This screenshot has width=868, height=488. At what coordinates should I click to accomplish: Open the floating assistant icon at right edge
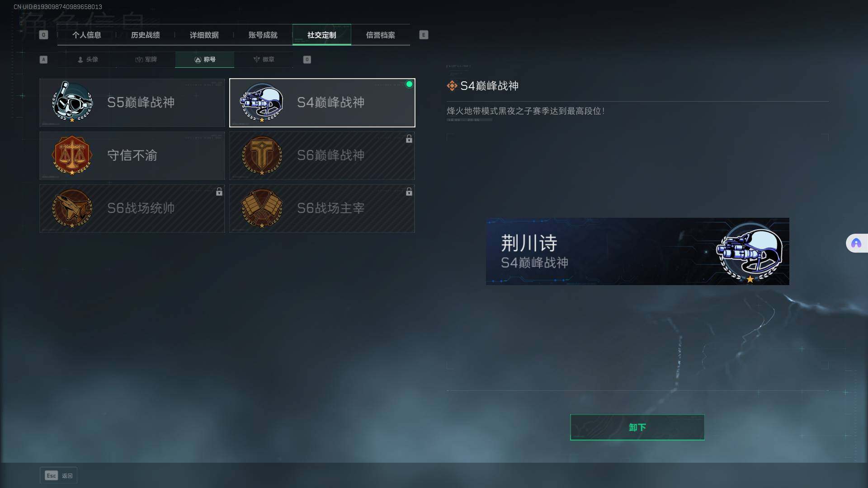[x=856, y=243]
